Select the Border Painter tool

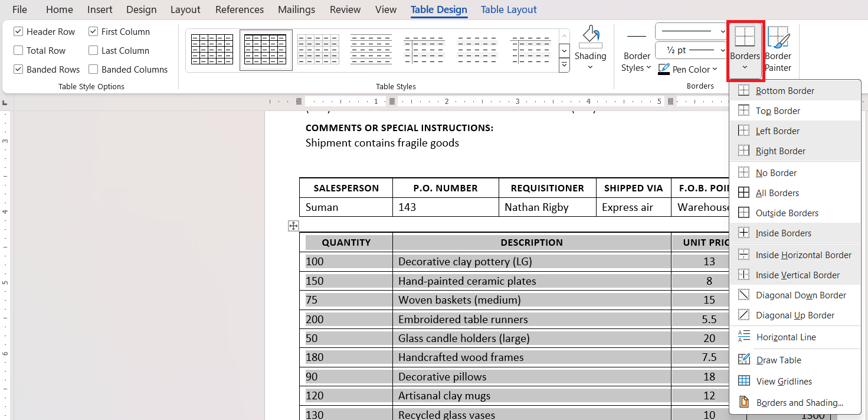[778, 49]
